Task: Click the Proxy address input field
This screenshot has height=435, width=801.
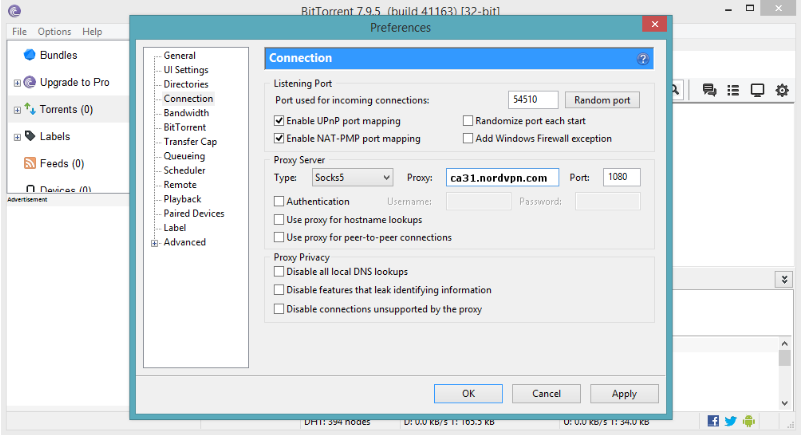Action: (x=502, y=178)
